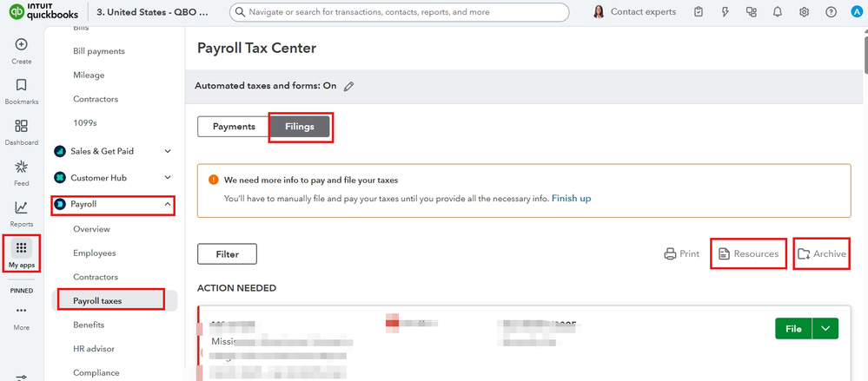
Task: Open the Feed icon
Action: point(21,167)
